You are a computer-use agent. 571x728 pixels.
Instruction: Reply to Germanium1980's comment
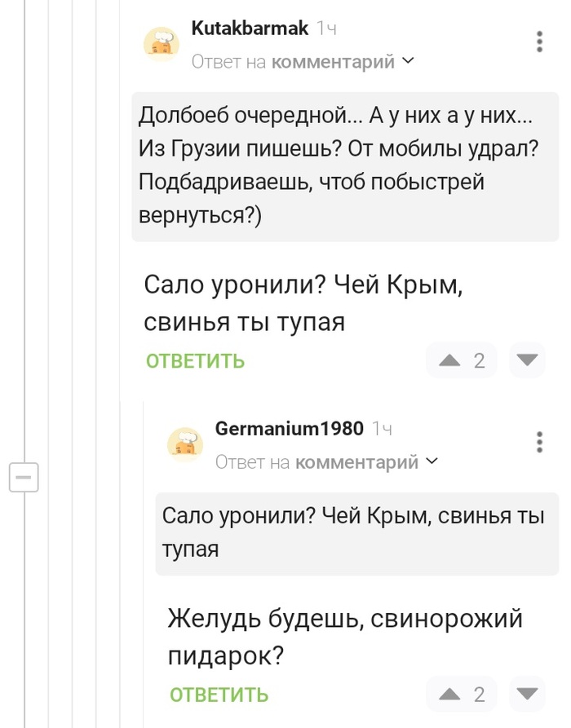click(x=219, y=695)
